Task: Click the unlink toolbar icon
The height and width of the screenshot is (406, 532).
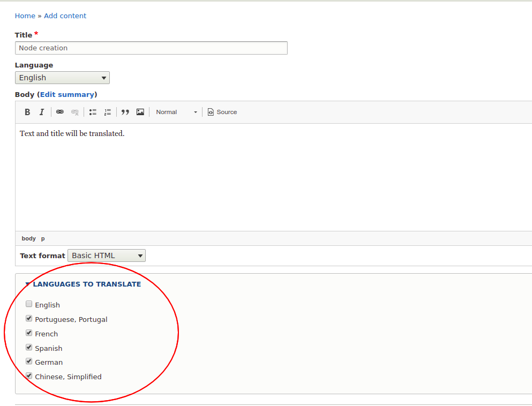Action: (75, 112)
